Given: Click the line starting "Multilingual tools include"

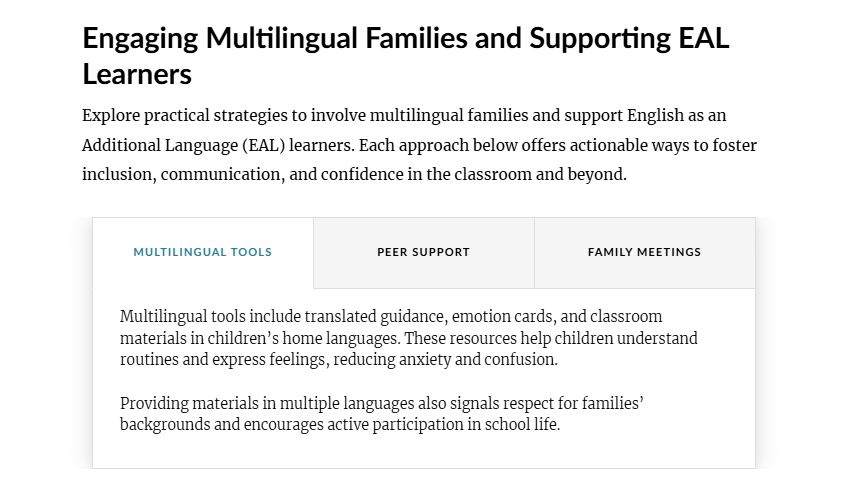Looking at the screenshot, I should point(391,317).
